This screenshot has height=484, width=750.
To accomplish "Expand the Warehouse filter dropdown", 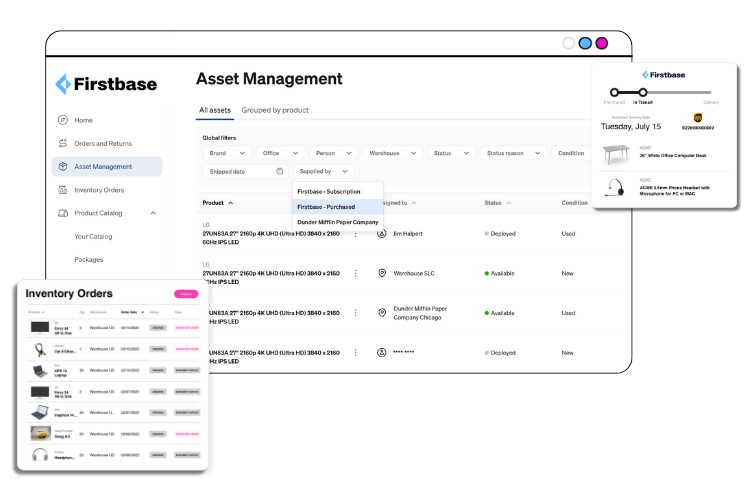I will point(390,153).
